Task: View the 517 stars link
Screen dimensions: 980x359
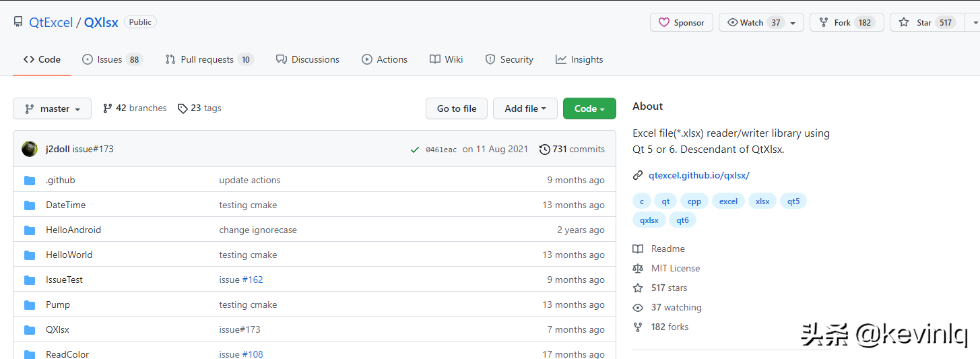Action: coord(660,288)
